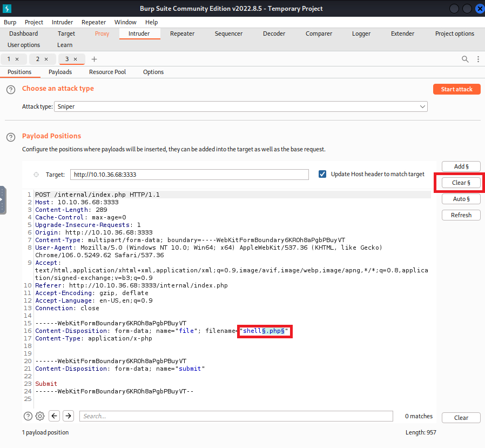Expand the collapsed side panel handle

(3, 200)
